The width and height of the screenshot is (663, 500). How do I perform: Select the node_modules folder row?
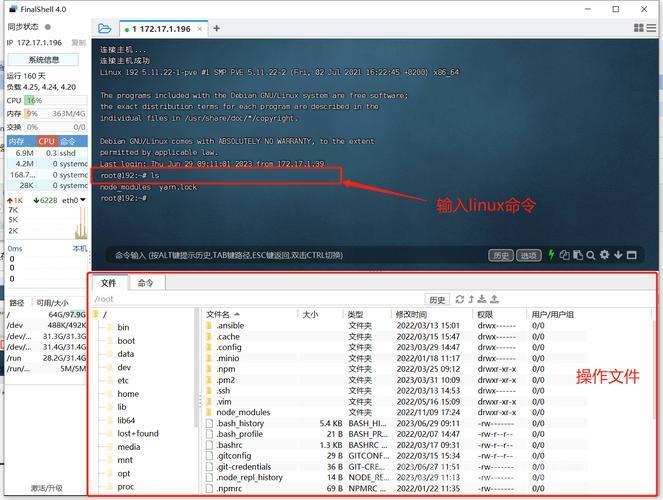pyautogui.click(x=395, y=412)
